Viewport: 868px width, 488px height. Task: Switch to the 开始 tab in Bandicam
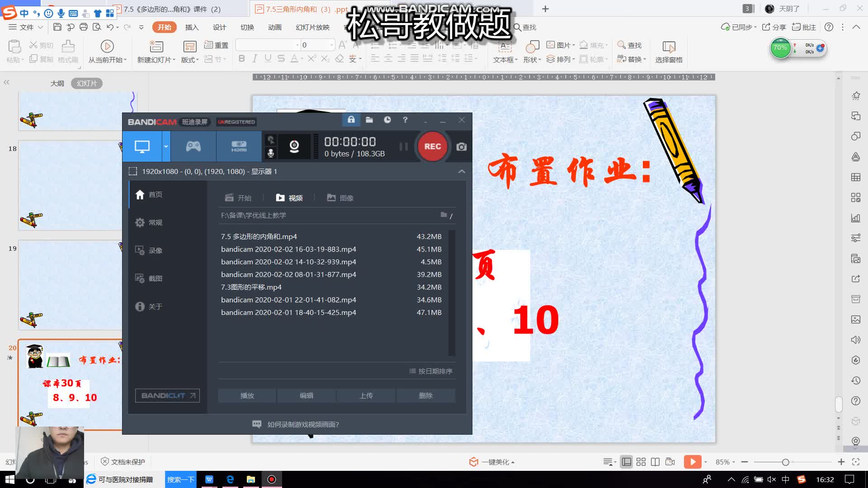238,198
